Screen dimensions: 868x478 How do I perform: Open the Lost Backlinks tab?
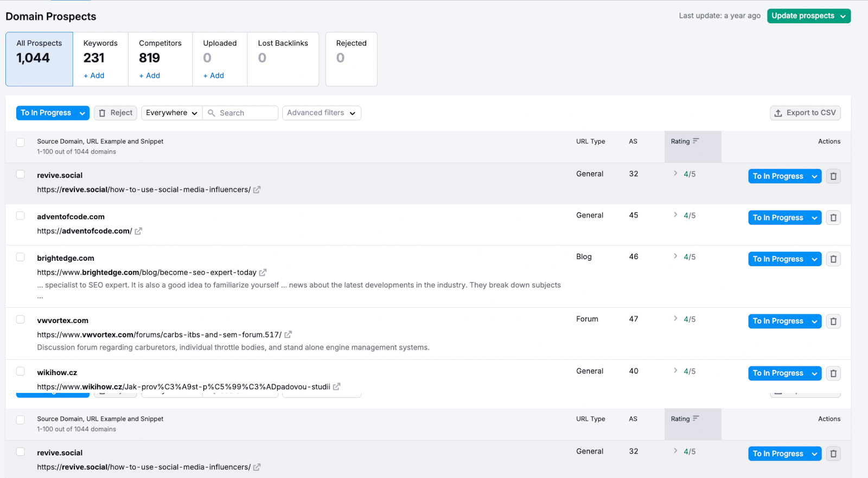283,59
